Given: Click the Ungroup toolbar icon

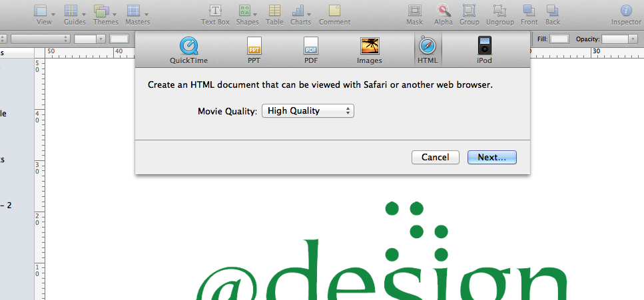Looking at the screenshot, I should pos(500,15).
